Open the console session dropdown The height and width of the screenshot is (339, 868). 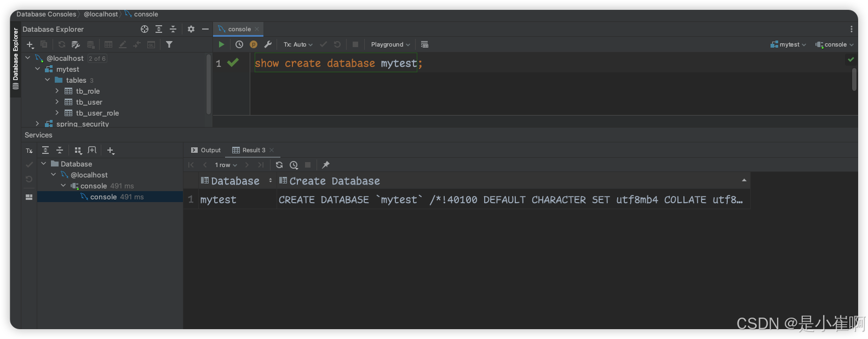[835, 44]
